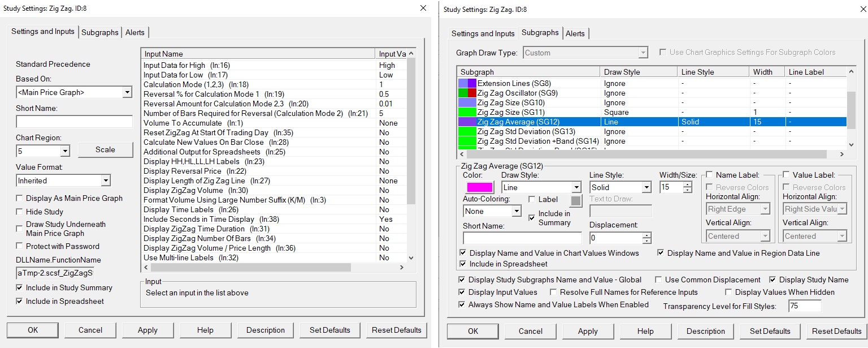Check the Use Common Displacement option
The width and height of the screenshot is (868, 348).
(x=658, y=280)
